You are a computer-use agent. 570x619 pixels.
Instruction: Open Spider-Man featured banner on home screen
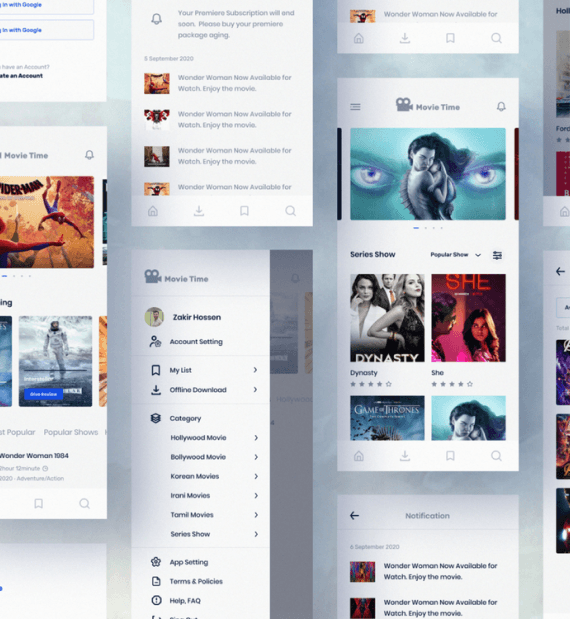click(x=47, y=222)
